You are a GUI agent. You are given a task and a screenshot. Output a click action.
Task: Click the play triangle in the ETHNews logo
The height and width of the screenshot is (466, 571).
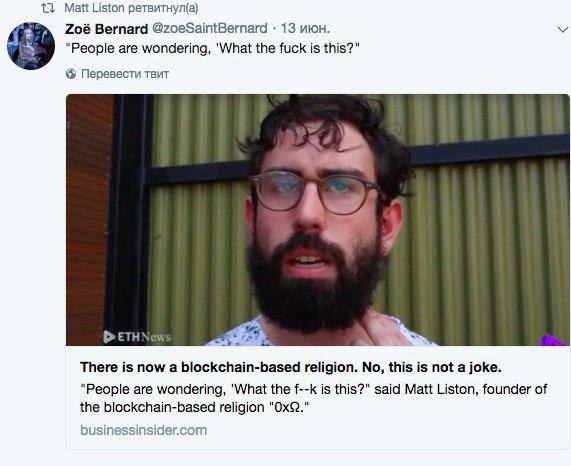[109, 337]
